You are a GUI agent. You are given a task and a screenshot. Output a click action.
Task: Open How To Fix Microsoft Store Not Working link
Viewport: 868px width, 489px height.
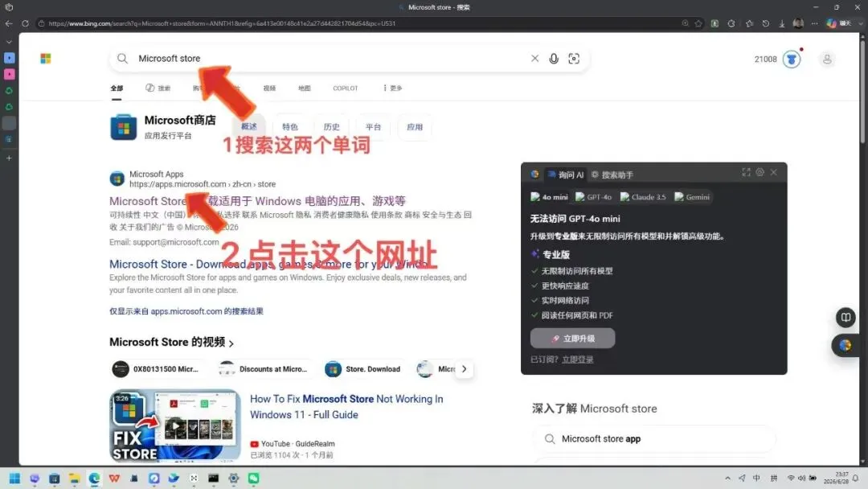tap(346, 406)
